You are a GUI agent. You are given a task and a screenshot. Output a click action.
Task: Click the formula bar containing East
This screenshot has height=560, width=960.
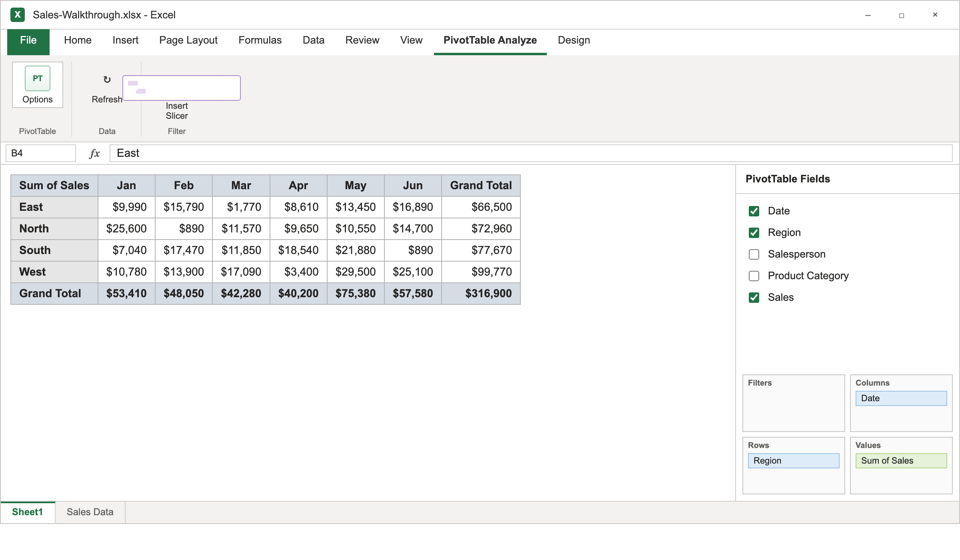point(531,153)
